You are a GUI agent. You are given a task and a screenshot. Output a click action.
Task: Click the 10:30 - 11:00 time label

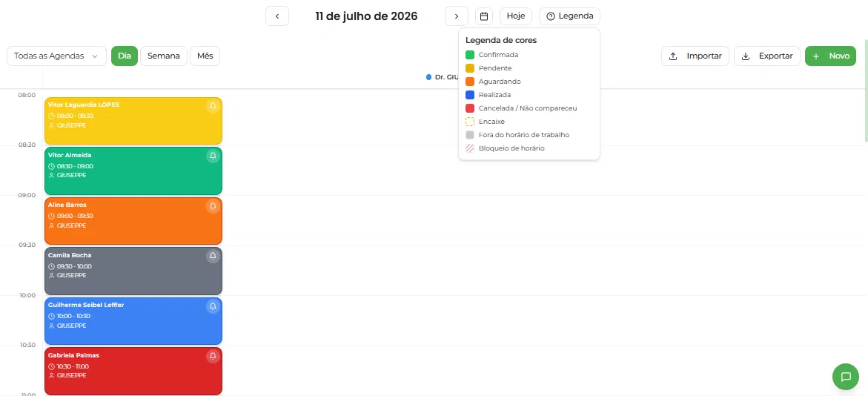pyautogui.click(x=73, y=366)
